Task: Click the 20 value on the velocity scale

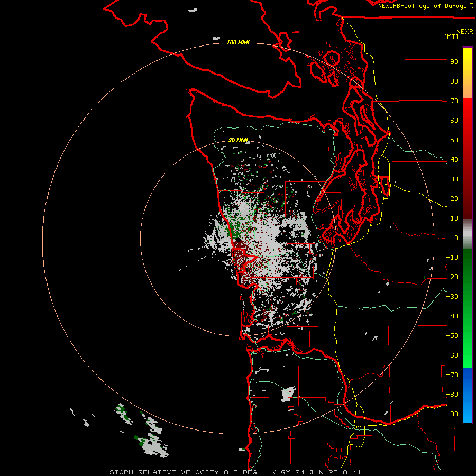Action: [x=454, y=199]
